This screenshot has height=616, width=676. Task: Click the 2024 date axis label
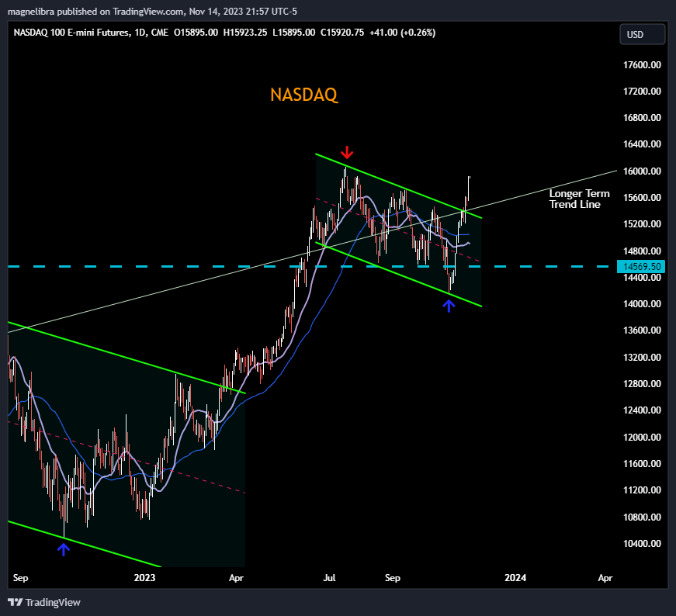(515, 578)
